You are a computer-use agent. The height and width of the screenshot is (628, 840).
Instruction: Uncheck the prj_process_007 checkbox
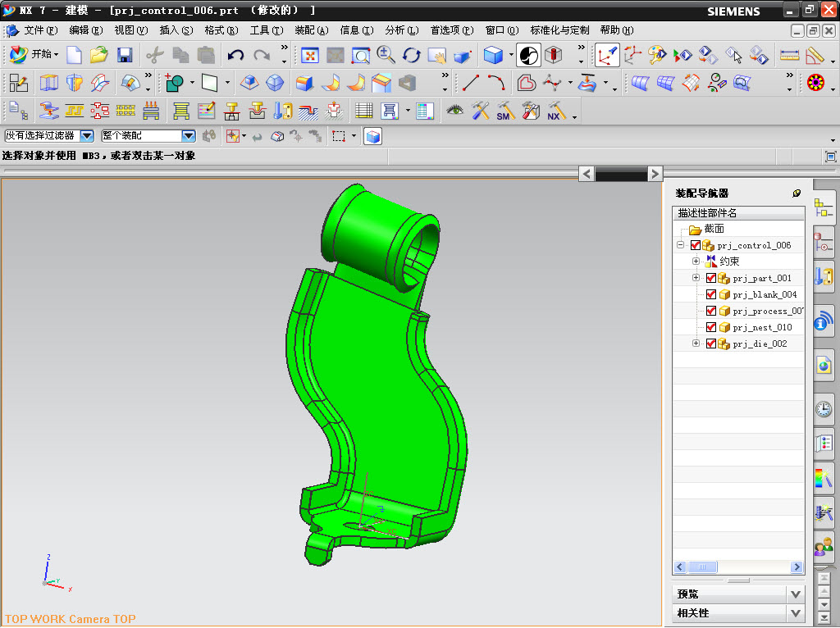click(711, 311)
